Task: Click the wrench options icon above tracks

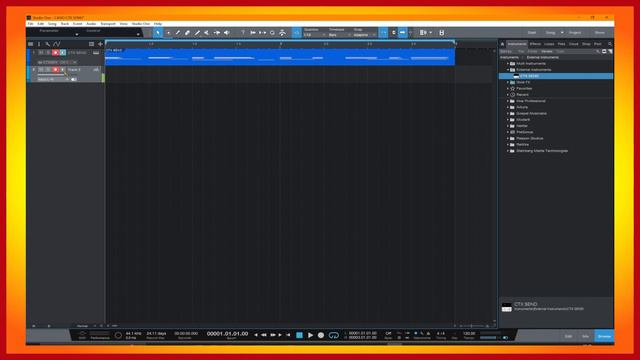Action: pos(48,44)
